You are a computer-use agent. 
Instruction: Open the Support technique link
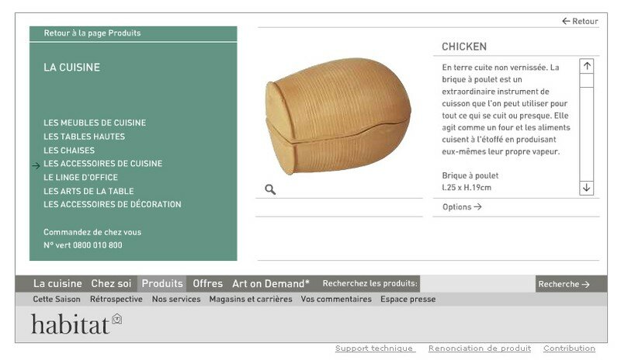pos(374,348)
